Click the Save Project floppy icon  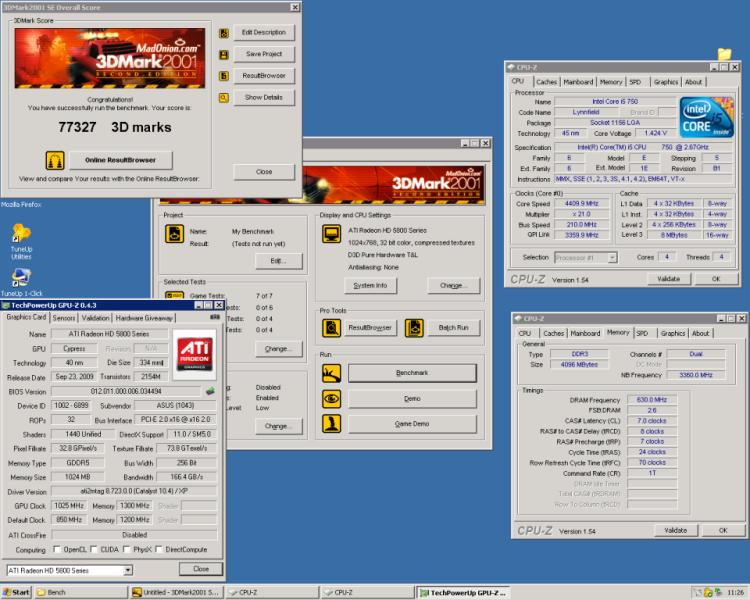pyautogui.click(x=223, y=55)
